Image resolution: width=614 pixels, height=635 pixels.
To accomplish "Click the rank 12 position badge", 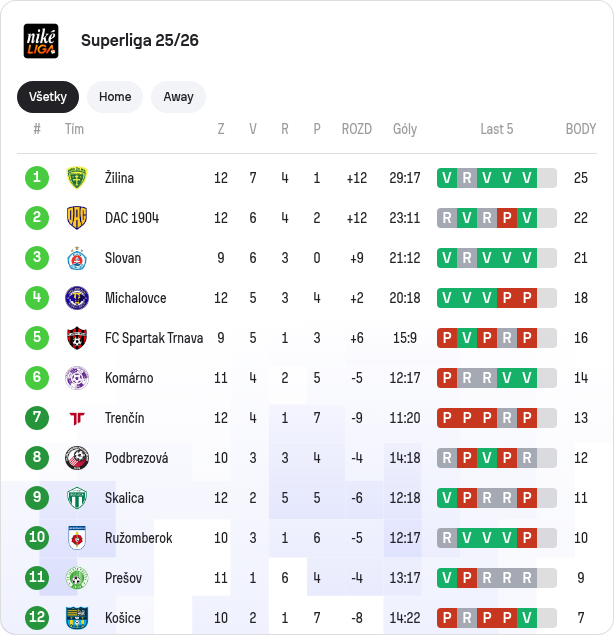I will [37, 618].
